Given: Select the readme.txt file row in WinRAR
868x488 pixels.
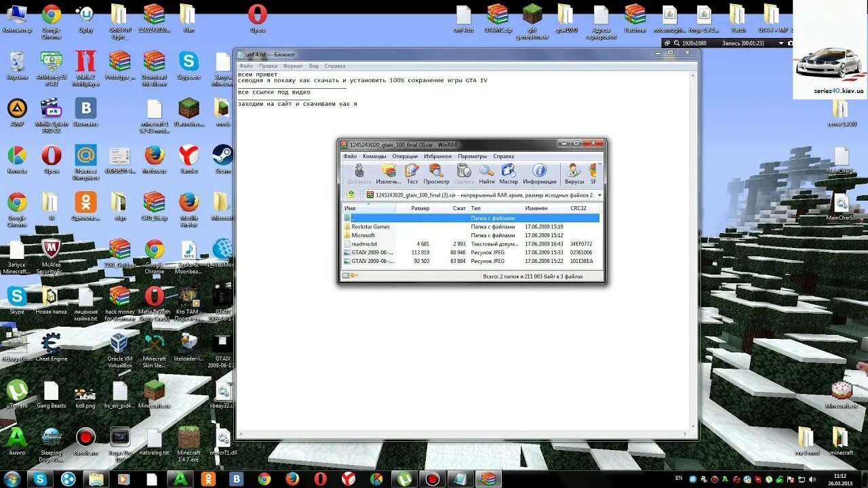Looking at the screenshot, I should click(x=471, y=244).
